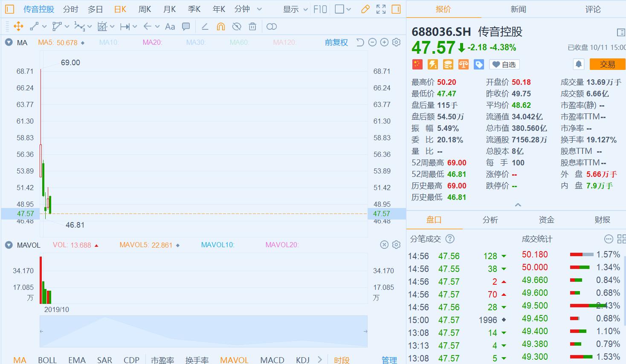Image resolution: width=626 pixels, height=364 pixels.
Task: Add stock to 自选 watchlist
Action: (x=504, y=64)
